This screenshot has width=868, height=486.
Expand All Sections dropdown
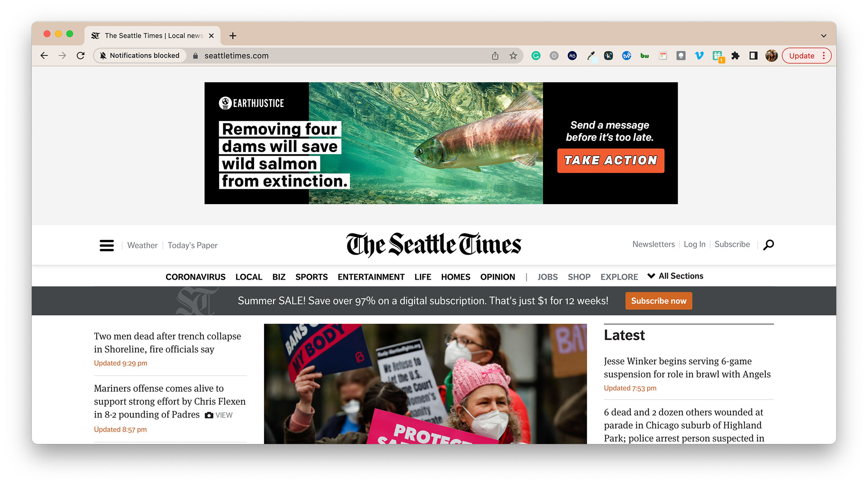(x=675, y=276)
